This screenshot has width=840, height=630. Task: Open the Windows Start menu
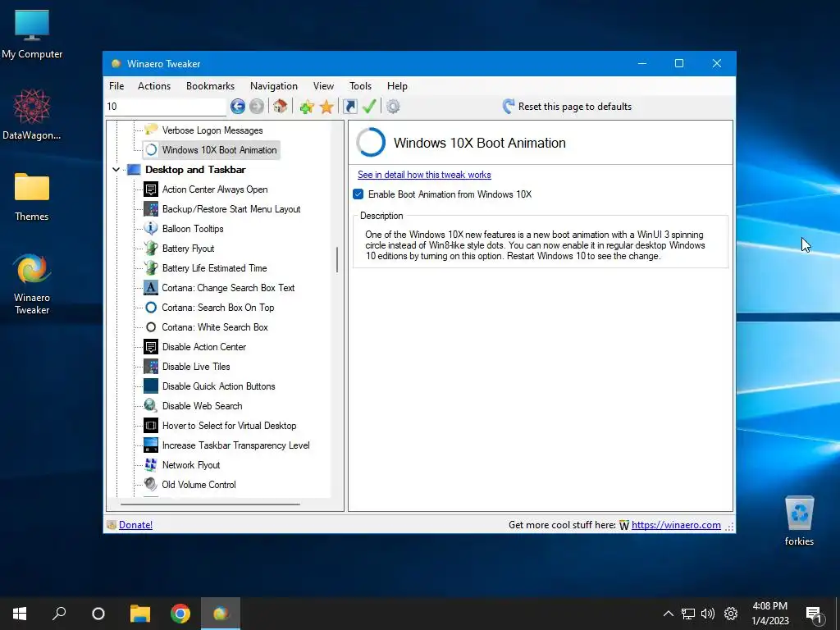point(20,614)
